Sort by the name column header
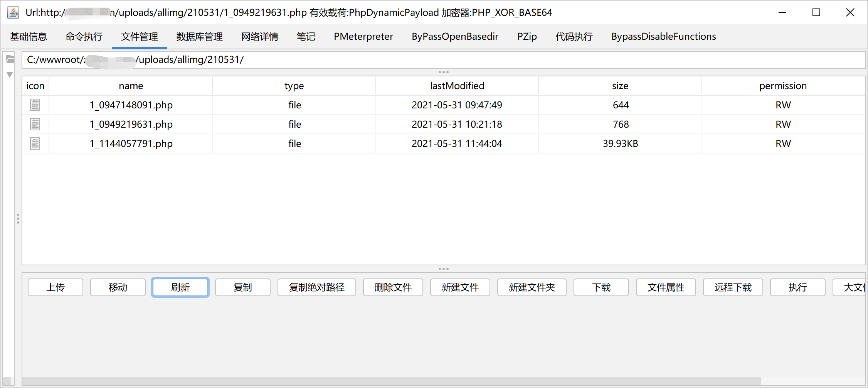This screenshot has width=868, height=388. [131, 86]
